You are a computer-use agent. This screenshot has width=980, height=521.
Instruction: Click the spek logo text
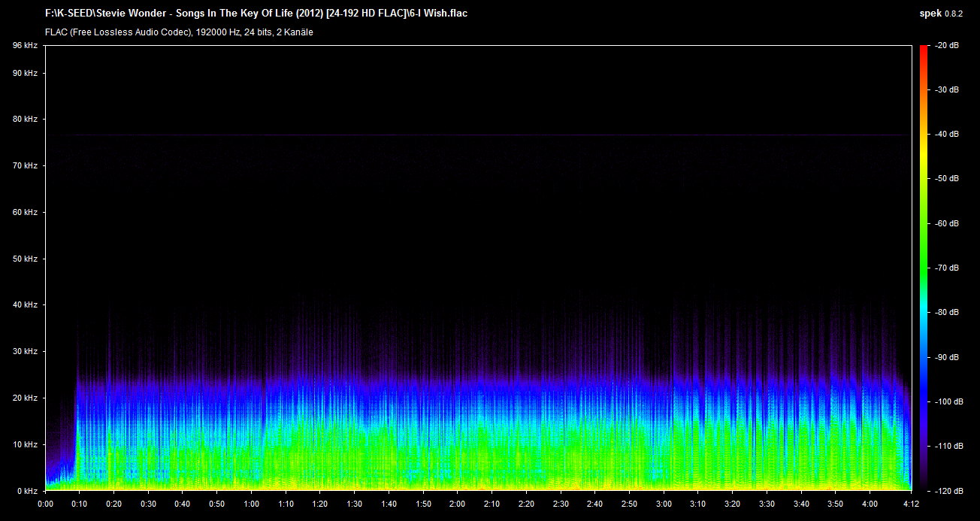930,13
